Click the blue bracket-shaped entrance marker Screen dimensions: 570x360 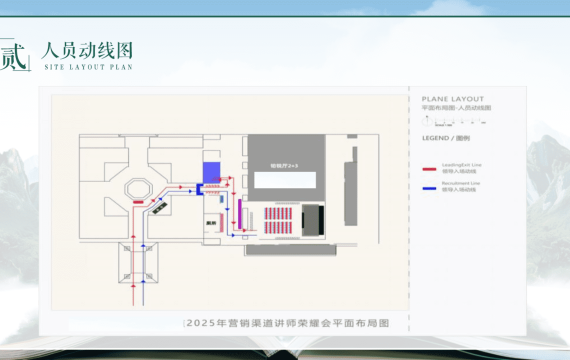click(x=200, y=189)
